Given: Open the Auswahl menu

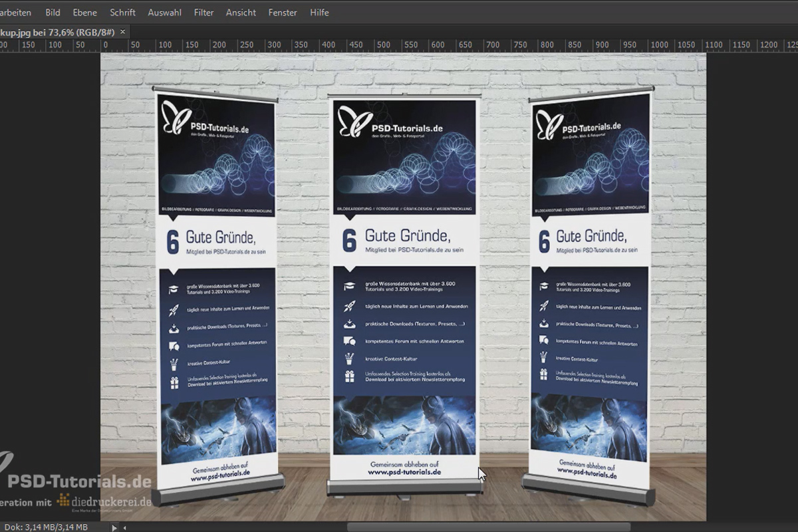Looking at the screenshot, I should point(164,12).
